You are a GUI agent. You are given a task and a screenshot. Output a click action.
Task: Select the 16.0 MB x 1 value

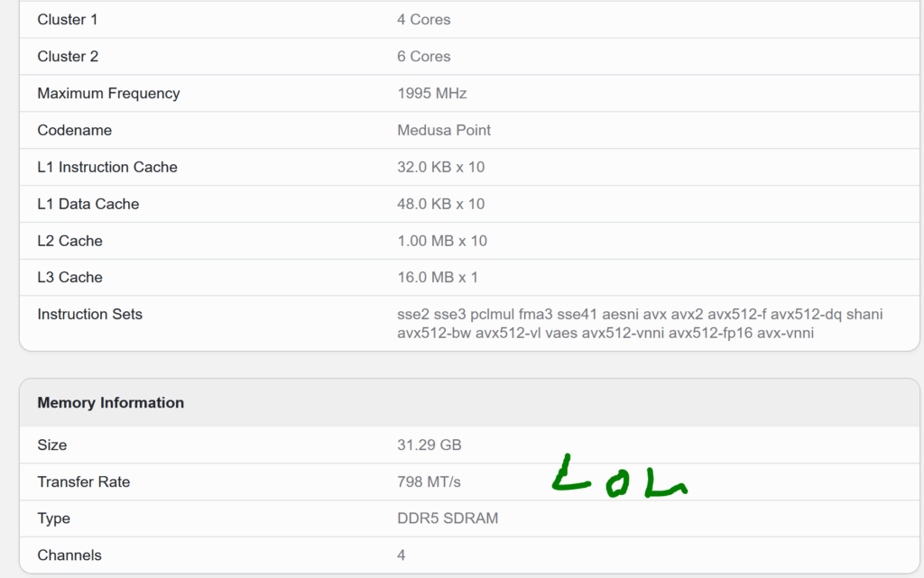click(x=438, y=277)
